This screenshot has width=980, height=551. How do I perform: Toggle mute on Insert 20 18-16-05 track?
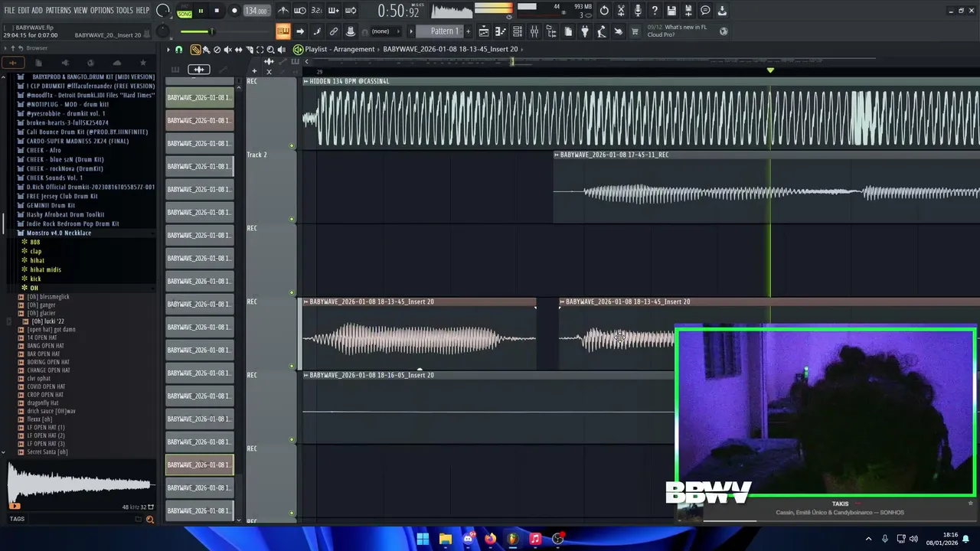point(292,439)
